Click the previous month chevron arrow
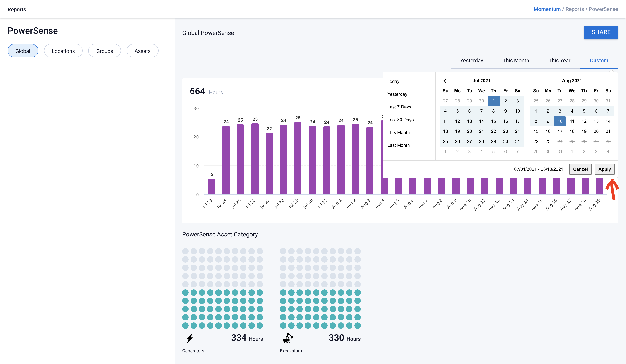The width and height of the screenshot is (626, 364). (445, 81)
